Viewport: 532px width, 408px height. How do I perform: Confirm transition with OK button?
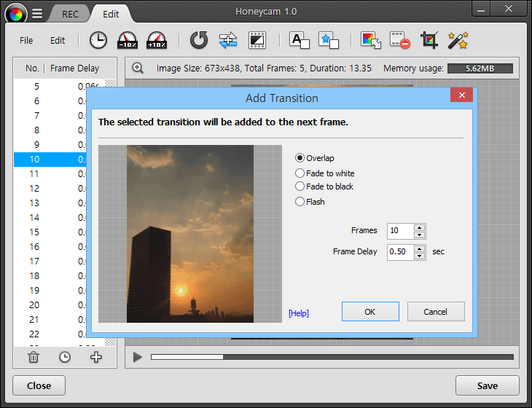pos(370,312)
